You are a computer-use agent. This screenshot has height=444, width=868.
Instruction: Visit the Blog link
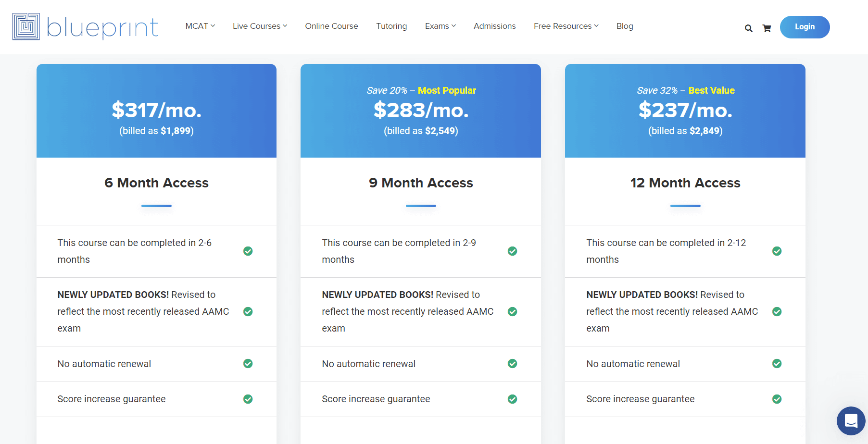[x=624, y=26]
